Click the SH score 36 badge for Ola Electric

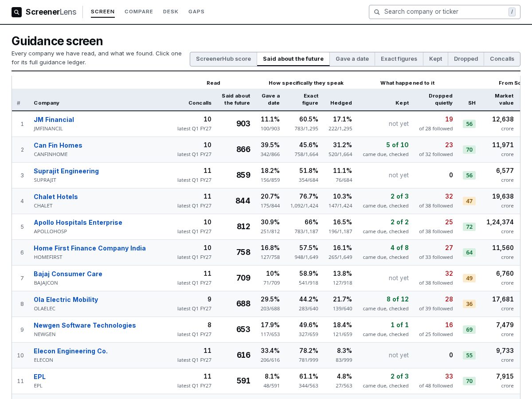point(469,304)
